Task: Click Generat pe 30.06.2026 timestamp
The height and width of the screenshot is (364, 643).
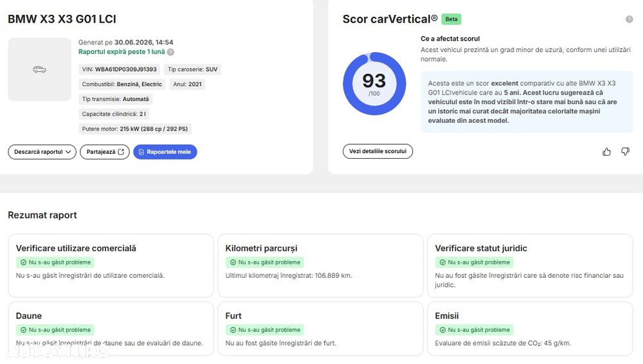Action: point(125,42)
